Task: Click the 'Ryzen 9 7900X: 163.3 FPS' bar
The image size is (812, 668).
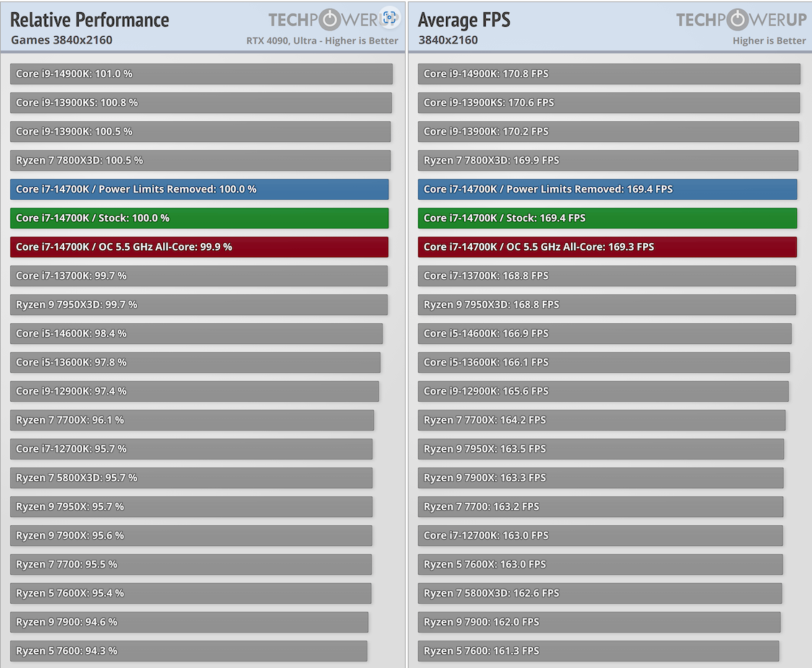Action: tap(601, 478)
